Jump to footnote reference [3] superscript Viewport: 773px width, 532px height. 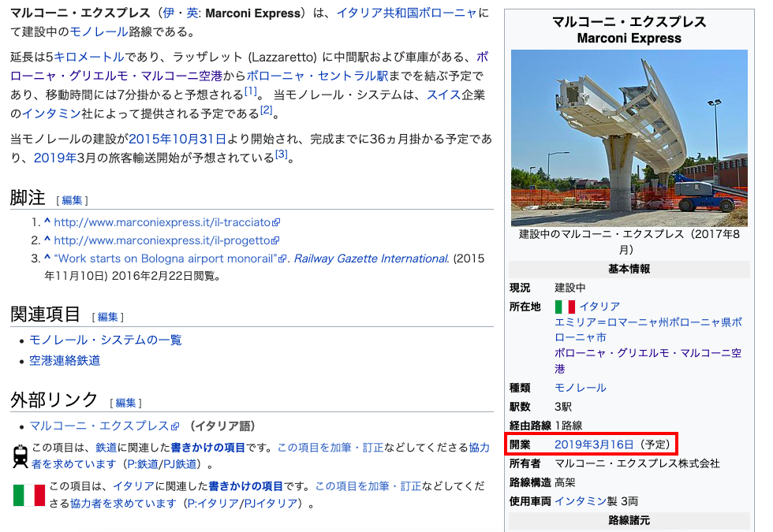pyautogui.click(x=281, y=154)
